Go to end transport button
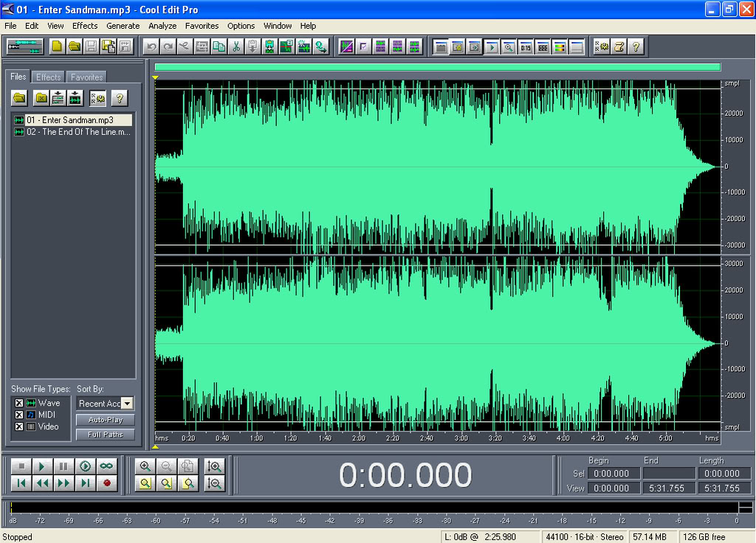This screenshot has height=543, width=756. (85, 483)
